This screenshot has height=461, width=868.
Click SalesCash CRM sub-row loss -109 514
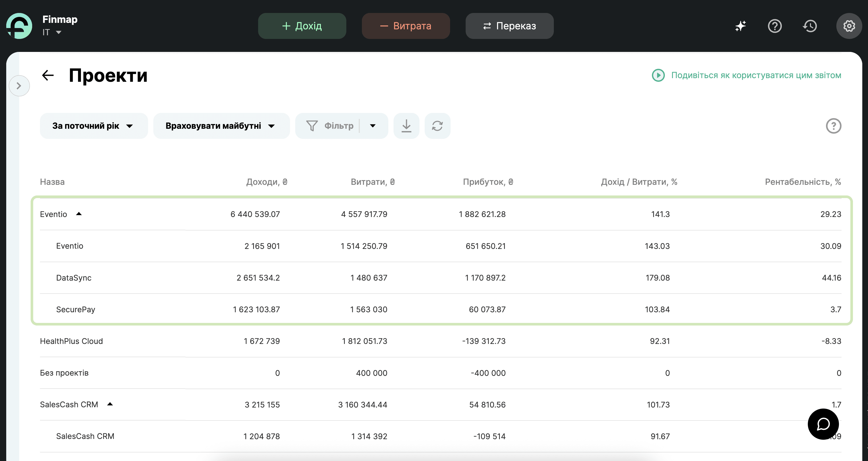pos(489,436)
